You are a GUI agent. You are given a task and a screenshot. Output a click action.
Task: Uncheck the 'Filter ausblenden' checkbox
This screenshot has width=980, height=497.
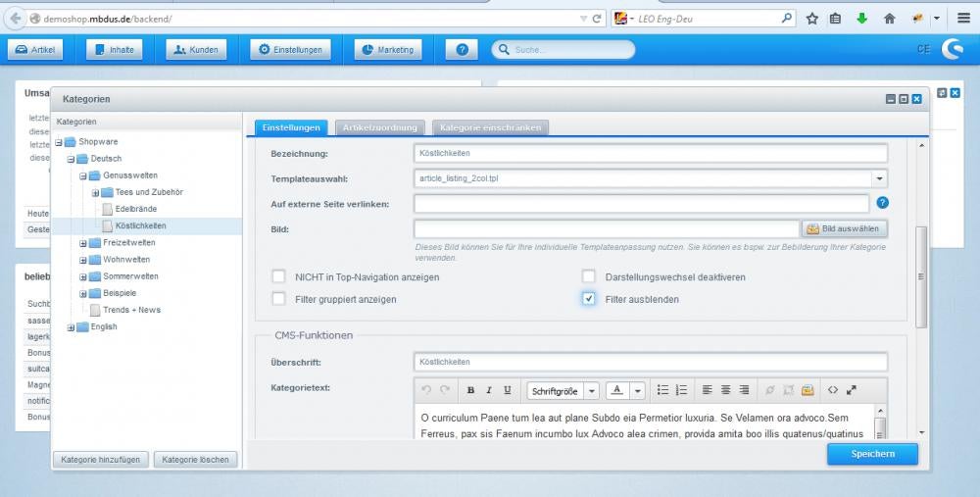(589, 298)
